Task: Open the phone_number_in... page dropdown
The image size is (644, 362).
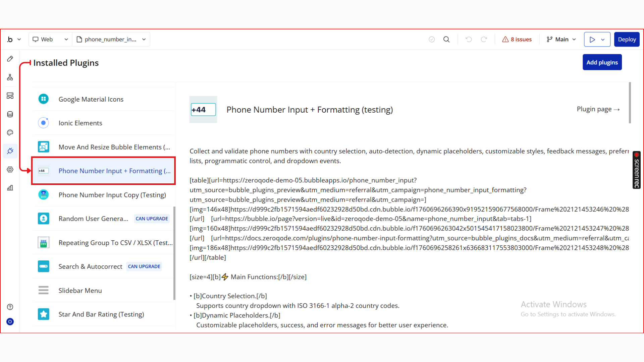Action: click(111, 40)
